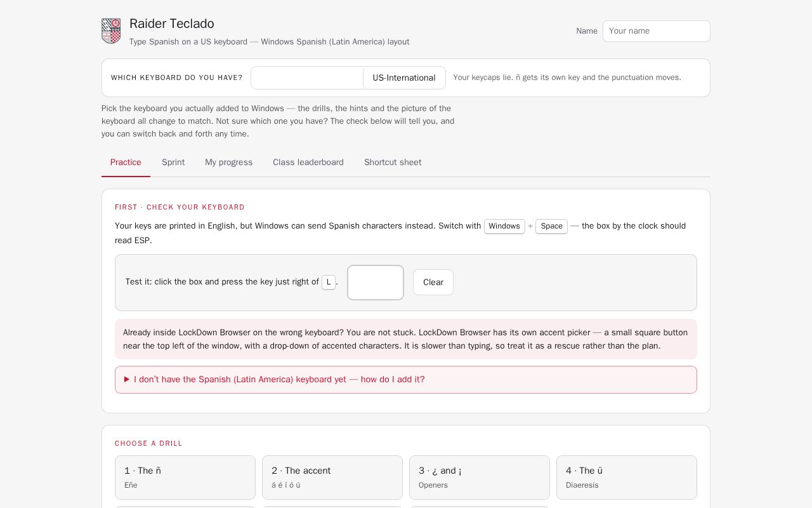Screen dimensions: 812x508
Task: Click the keyboard test box
Action: [376, 283]
